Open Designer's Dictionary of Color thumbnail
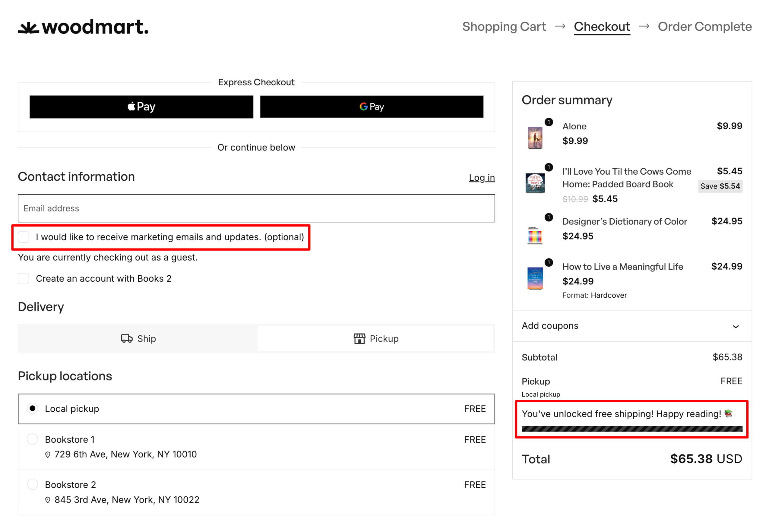The image size is (772, 532). 535,235
